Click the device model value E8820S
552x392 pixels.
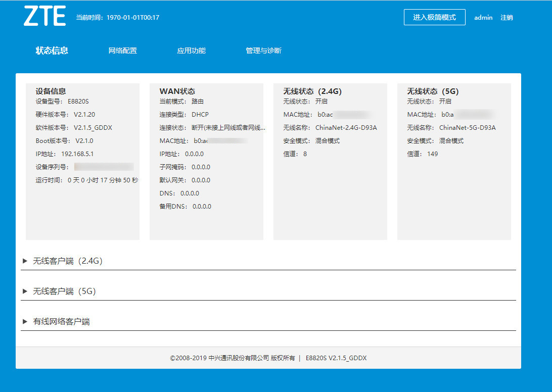[x=78, y=102]
